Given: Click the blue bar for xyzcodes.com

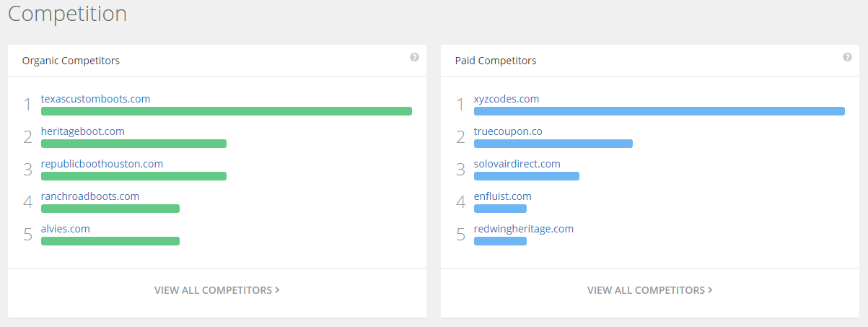Looking at the screenshot, I should (x=659, y=111).
